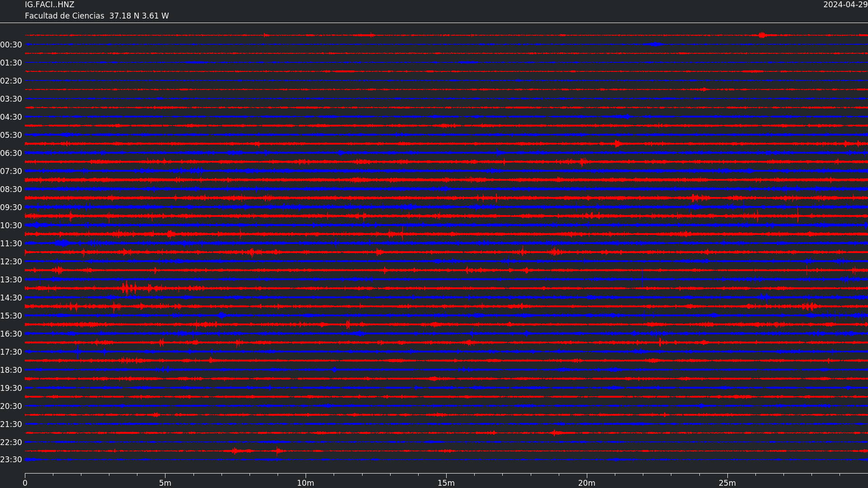
Task: Select the 02:30 time label
Action: click(11, 81)
